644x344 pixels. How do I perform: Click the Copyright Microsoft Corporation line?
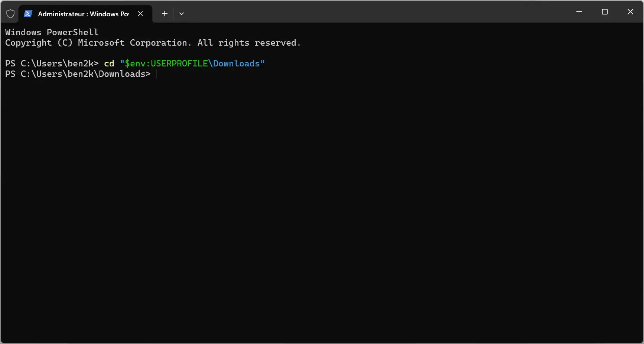tap(153, 43)
